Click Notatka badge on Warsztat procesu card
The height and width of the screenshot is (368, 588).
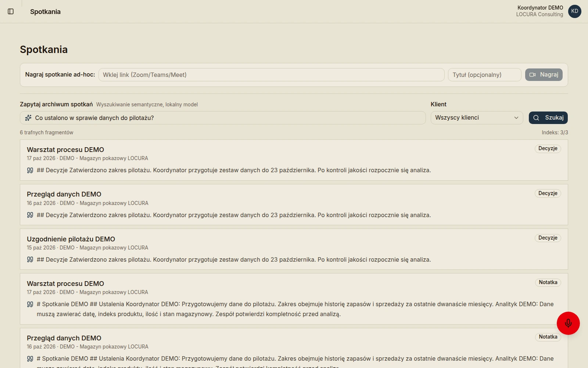pos(548,282)
